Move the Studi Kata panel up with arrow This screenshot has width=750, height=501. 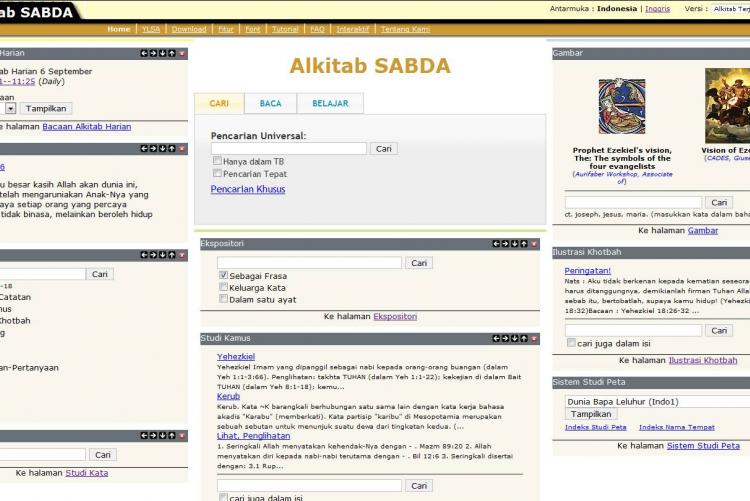[172, 435]
